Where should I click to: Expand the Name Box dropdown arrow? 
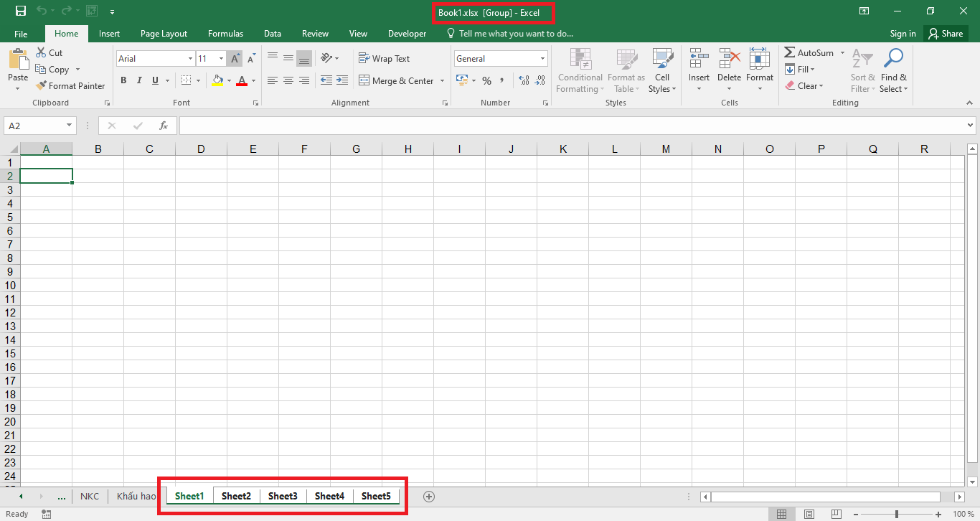(69, 126)
